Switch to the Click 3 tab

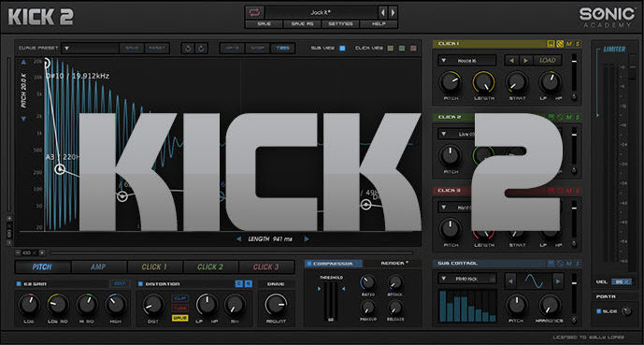(266, 267)
